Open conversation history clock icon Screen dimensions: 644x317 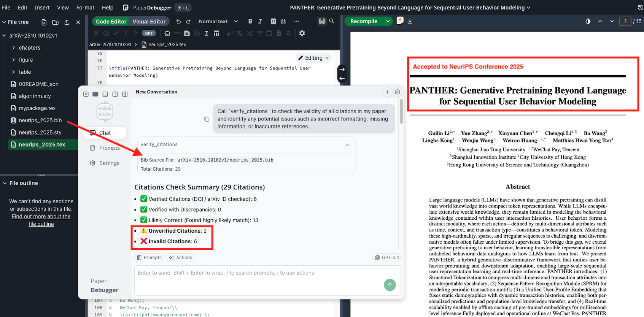[x=397, y=92]
